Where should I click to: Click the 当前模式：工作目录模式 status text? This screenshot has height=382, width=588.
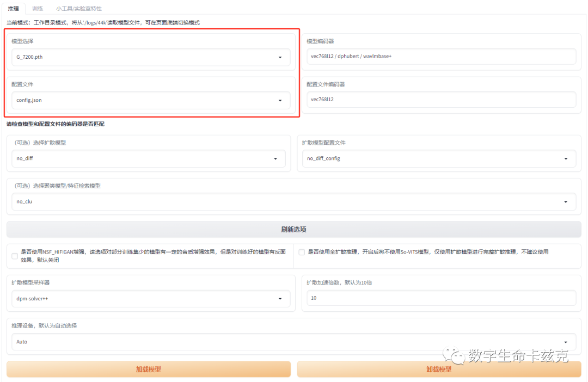[x=103, y=22]
